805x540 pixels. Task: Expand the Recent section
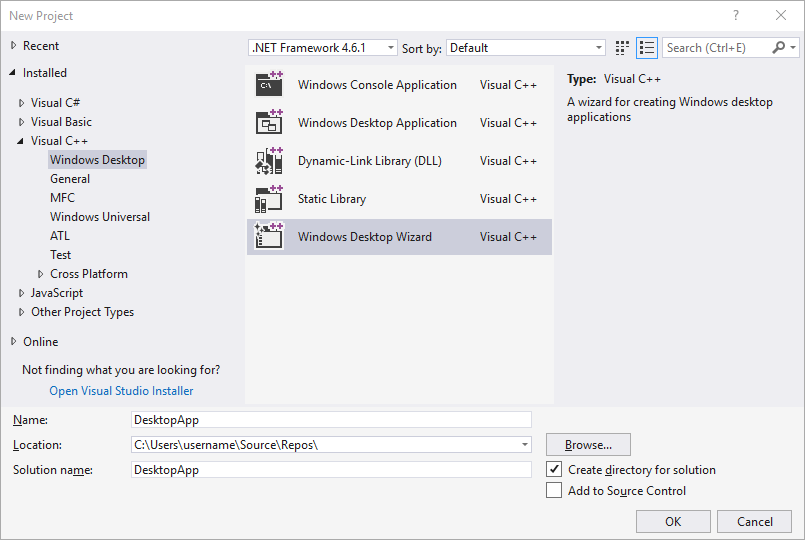[14, 46]
